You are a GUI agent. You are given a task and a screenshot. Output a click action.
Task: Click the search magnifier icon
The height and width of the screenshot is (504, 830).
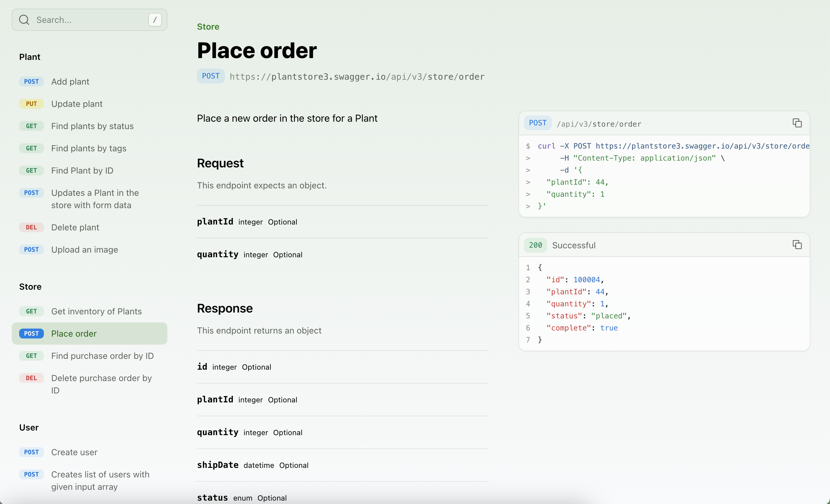click(24, 19)
